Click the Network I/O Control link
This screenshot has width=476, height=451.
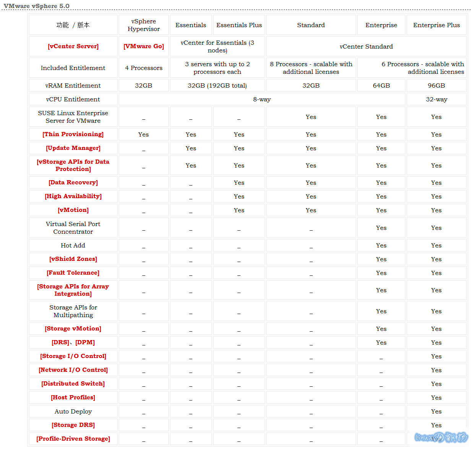[x=73, y=370]
